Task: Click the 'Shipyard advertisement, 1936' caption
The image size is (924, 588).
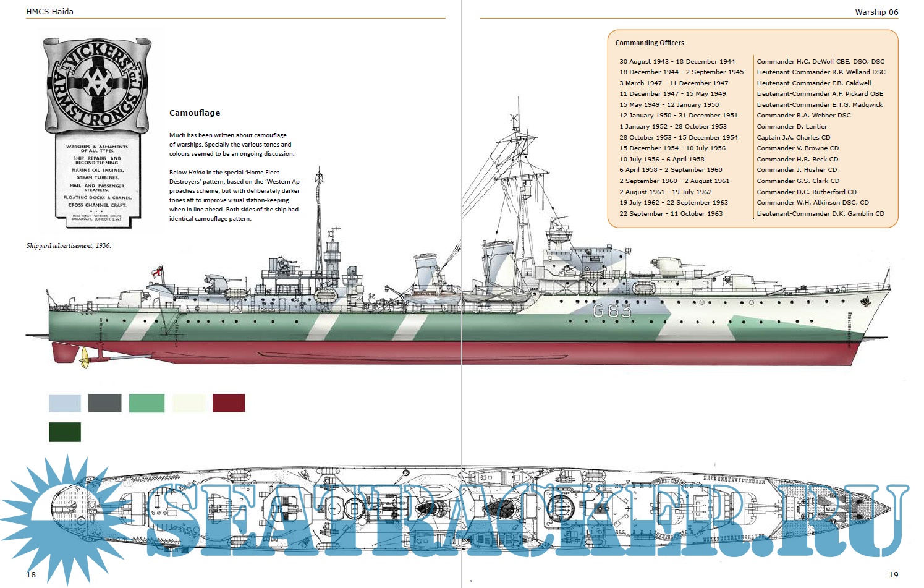Action: pos(69,246)
